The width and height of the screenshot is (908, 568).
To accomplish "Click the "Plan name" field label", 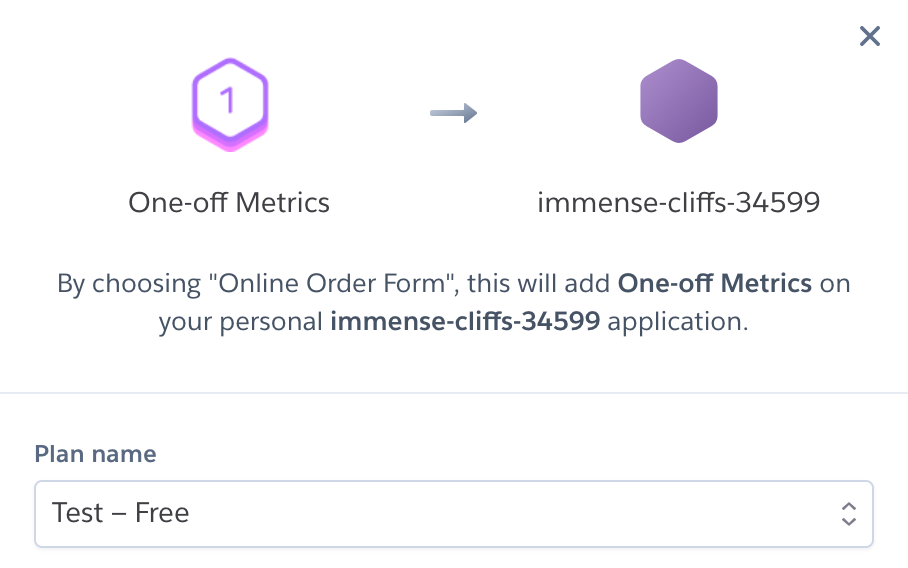I will [x=96, y=454].
